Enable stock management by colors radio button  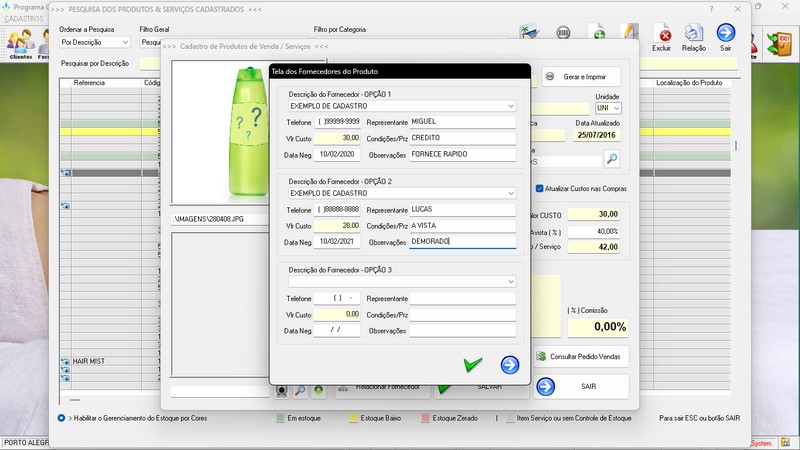(62, 417)
